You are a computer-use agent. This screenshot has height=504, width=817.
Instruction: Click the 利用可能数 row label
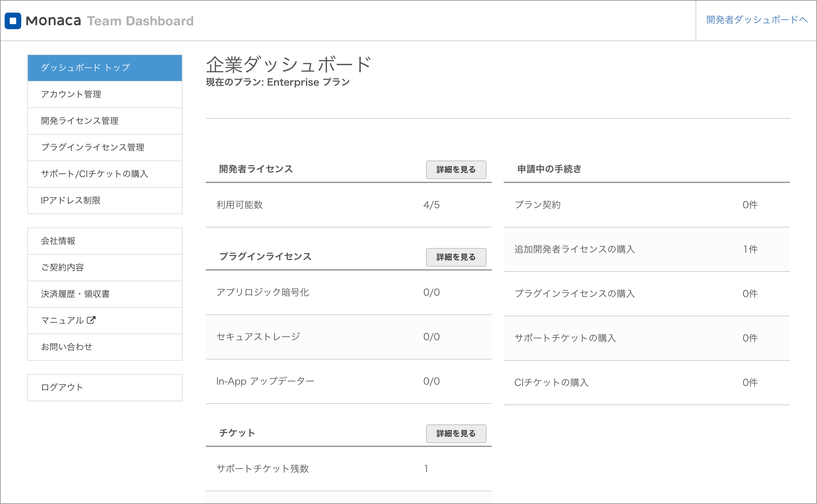pos(240,205)
